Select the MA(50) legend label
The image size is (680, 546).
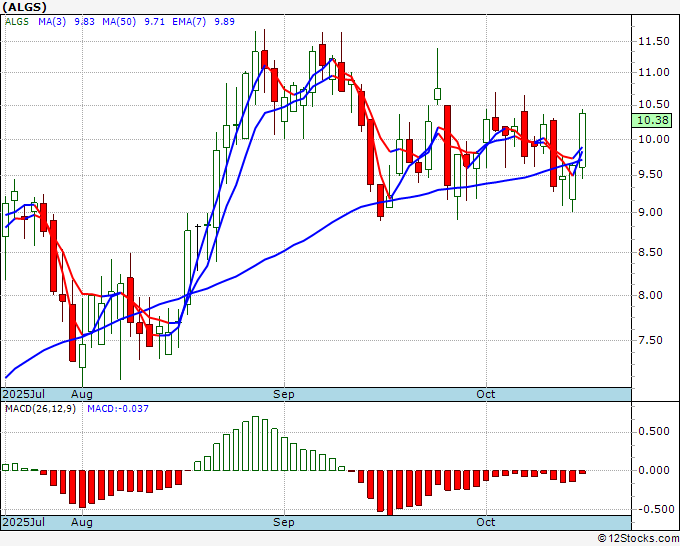tap(119, 21)
